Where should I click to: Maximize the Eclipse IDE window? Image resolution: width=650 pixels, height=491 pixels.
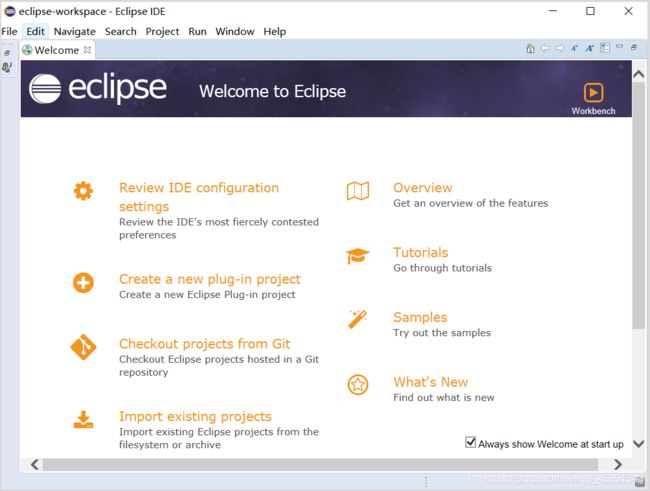590,11
